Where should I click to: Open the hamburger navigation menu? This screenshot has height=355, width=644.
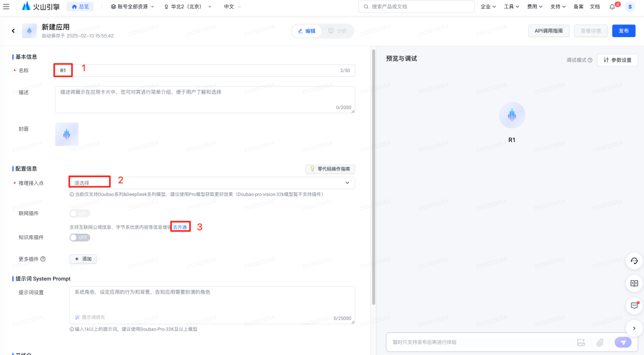(6, 7)
